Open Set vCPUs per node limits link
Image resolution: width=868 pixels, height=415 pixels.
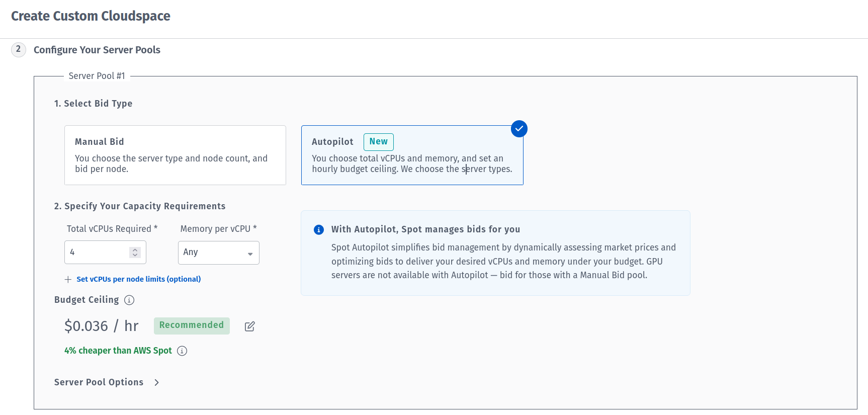[x=138, y=279]
